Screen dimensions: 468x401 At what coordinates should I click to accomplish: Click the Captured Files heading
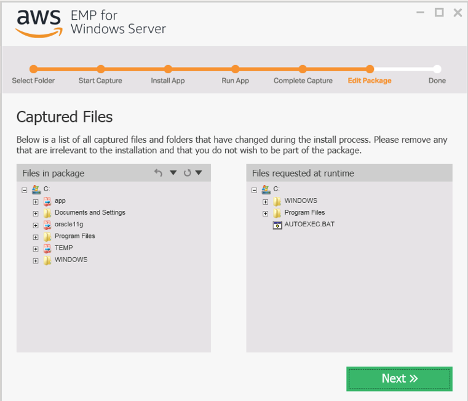64,117
